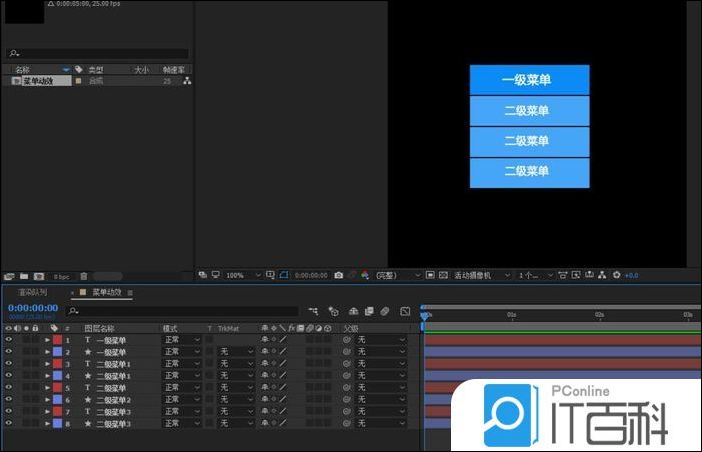Click the snapshot camera icon in viewer
This screenshot has height=452, width=702.
(x=339, y=275)
